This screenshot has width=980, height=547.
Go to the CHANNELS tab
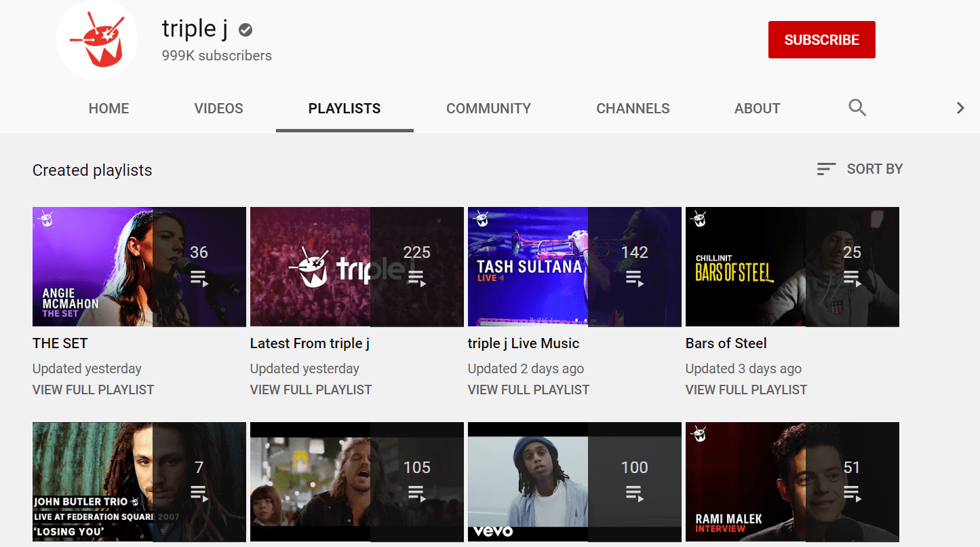[x=633, y=109]
